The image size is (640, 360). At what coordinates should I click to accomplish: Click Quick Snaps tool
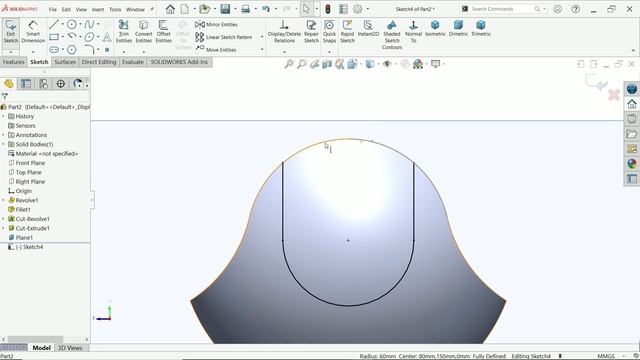click(329, 31)
